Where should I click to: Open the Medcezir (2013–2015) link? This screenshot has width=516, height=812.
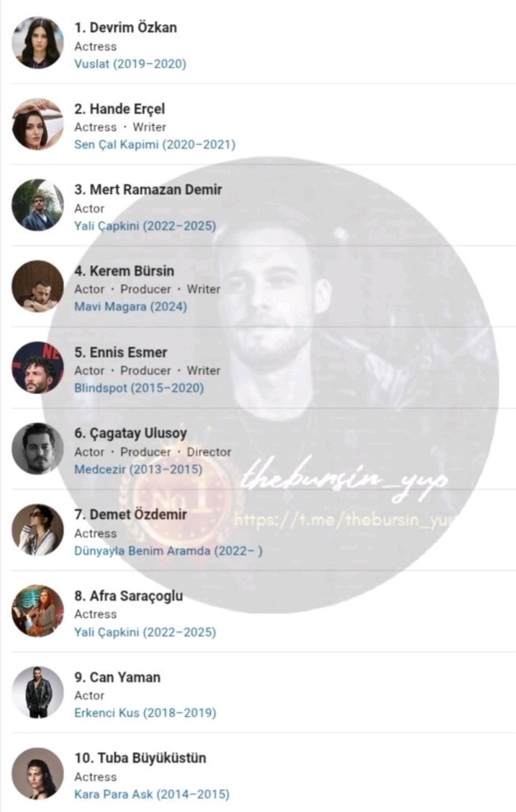point(138,469)
